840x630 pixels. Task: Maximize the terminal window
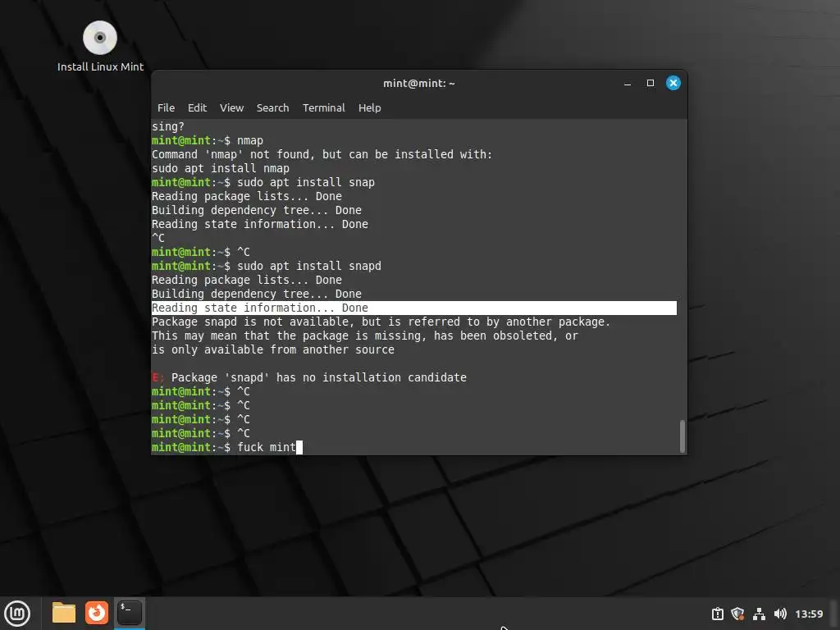tap(651, 83)
